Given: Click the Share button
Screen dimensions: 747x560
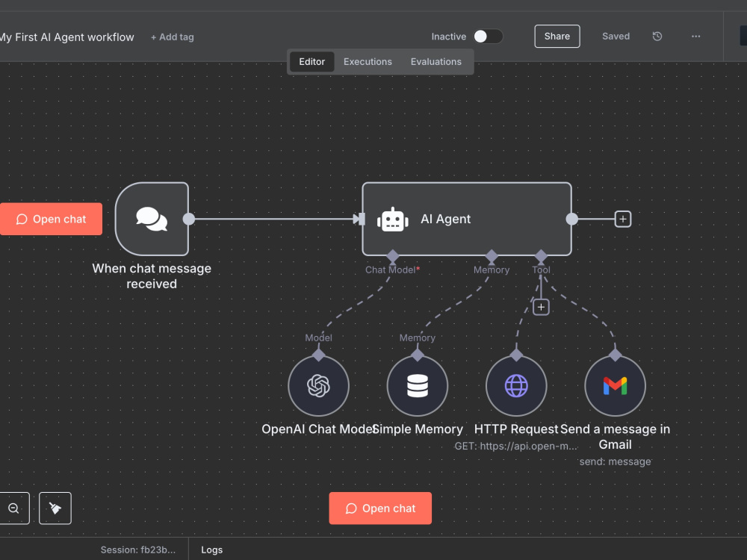Looking at the screenshot, I should pos(557,36).
